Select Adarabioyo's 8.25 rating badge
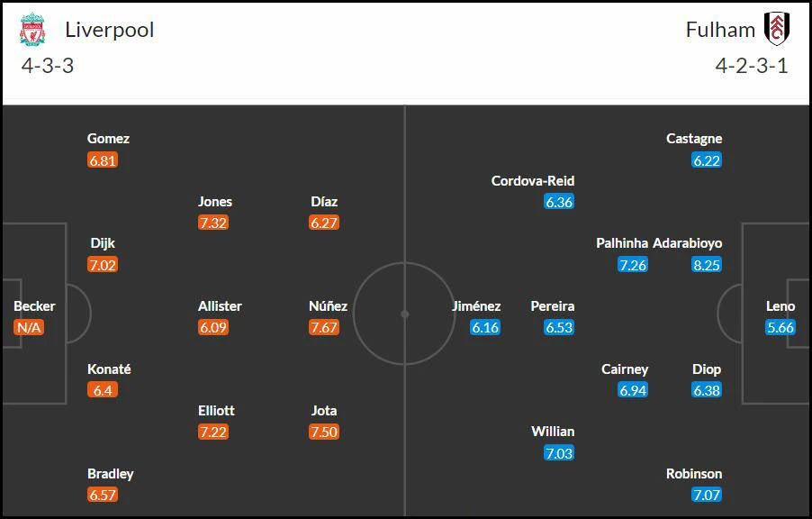Image resolution: width=812 pixels, height=519 pixels. point(707,265)
